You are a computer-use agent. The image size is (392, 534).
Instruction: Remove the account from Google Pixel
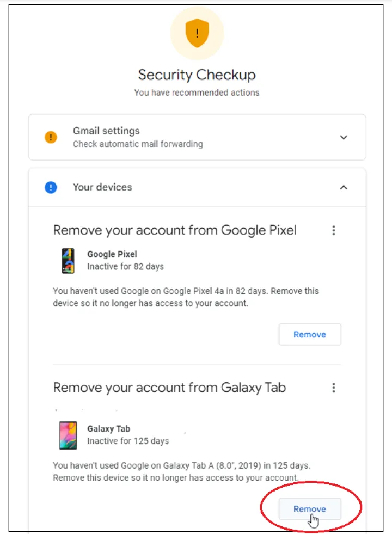[310, 335]
